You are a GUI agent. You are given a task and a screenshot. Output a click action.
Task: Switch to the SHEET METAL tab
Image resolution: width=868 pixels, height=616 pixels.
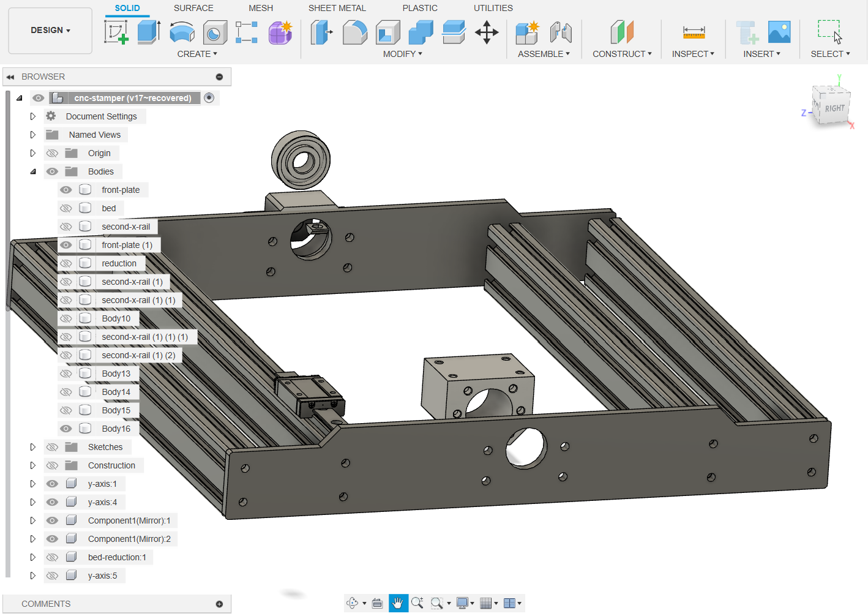tap(337, 8)
